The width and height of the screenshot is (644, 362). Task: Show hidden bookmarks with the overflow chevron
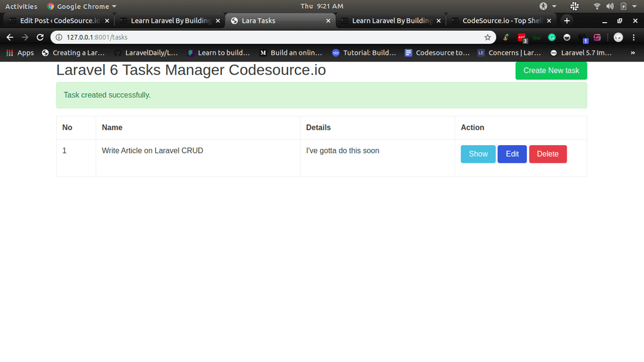tap(632, 53)
